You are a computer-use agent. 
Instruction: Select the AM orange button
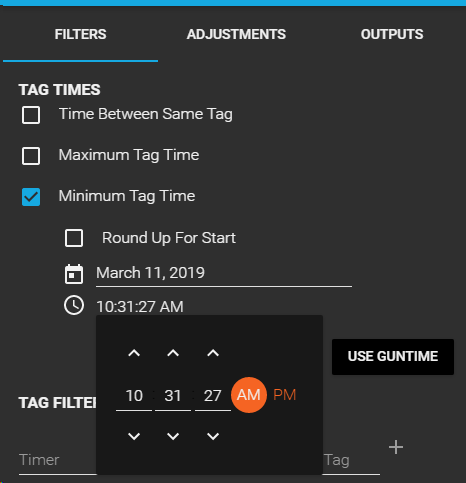[x=249, y=395]
